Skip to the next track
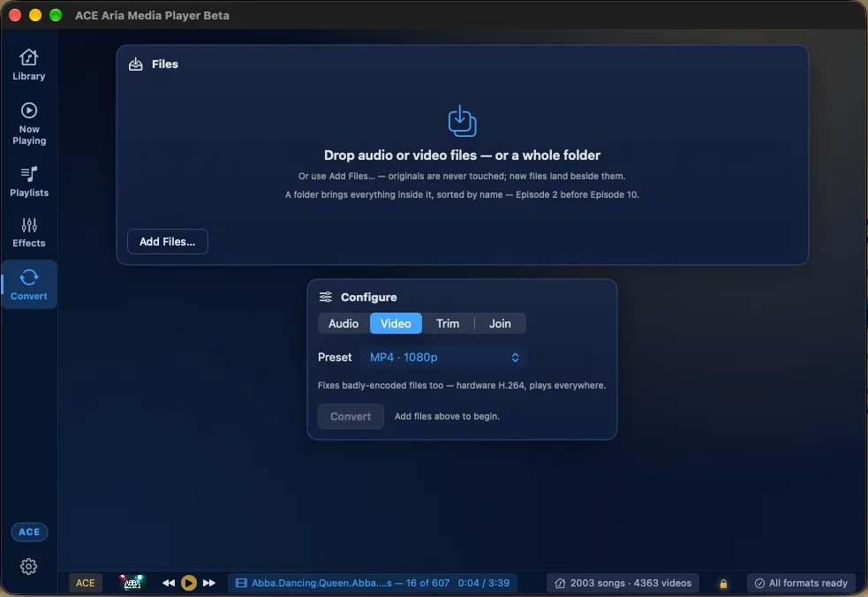Image resolution: width=868 pixels, height=597 pixels. 209,583
